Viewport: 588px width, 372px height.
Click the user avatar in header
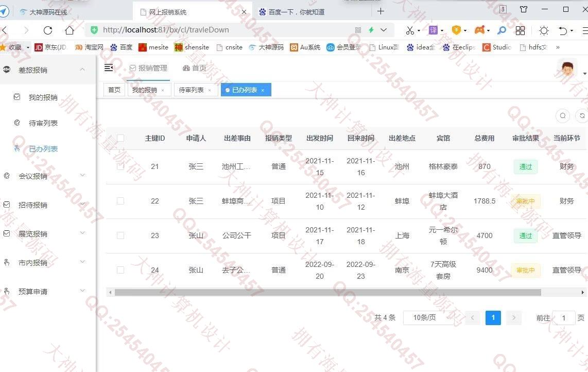pos(567,69)
